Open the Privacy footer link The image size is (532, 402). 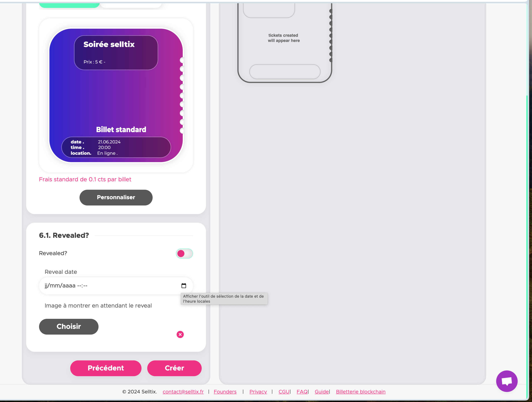(x=258, y=392)
